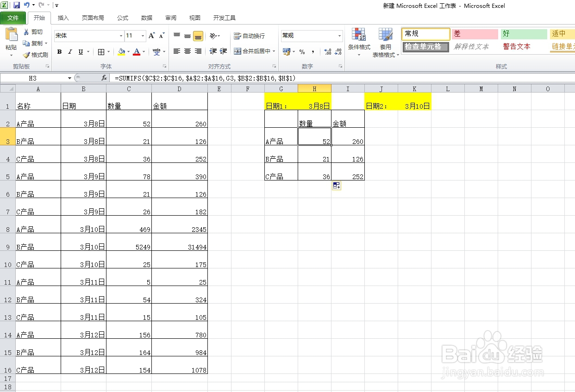
Task: Open Format as Table (套用表格格式) menu
Action: 385,42
